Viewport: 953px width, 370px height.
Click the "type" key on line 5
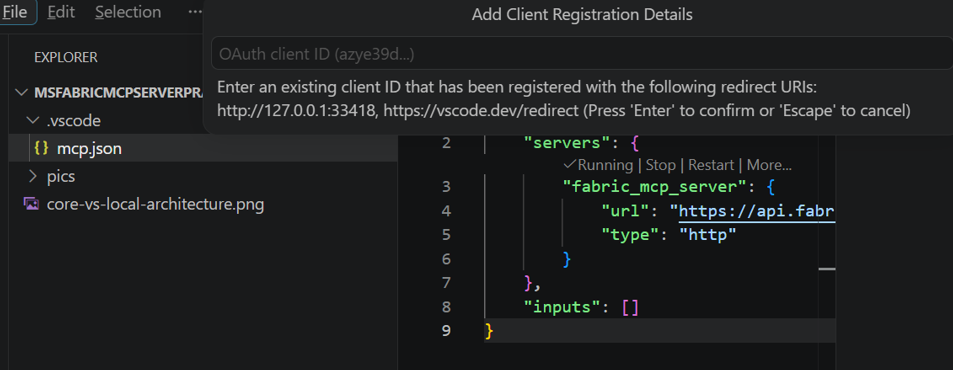coord(630,235)
